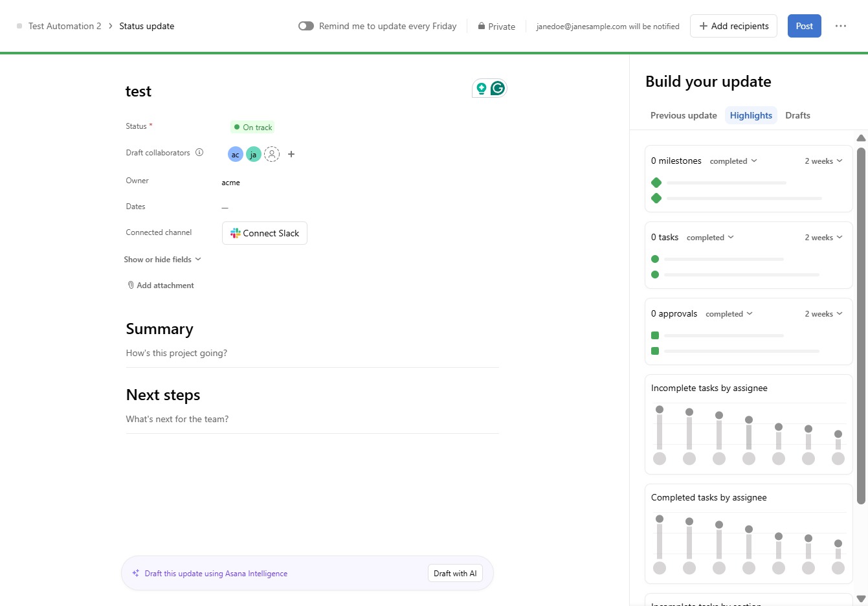
Task: Change approvals '2 weeks' range dropdown
Action: click(x=823, y=314)
